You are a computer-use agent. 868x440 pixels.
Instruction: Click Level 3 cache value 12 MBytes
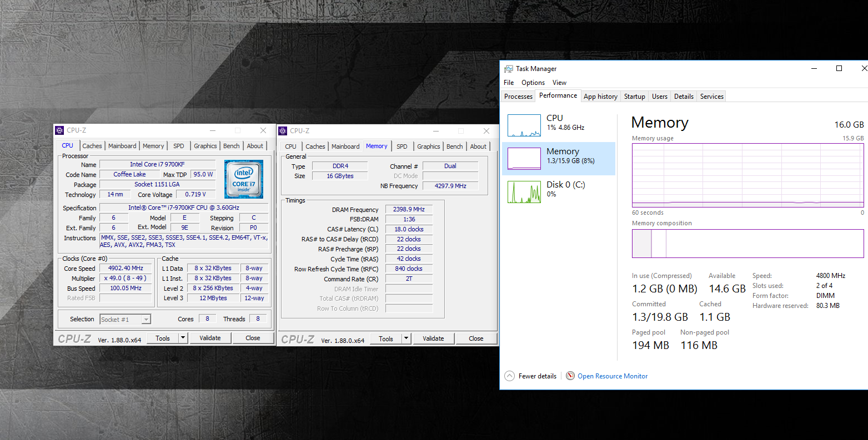coord(213,298)
